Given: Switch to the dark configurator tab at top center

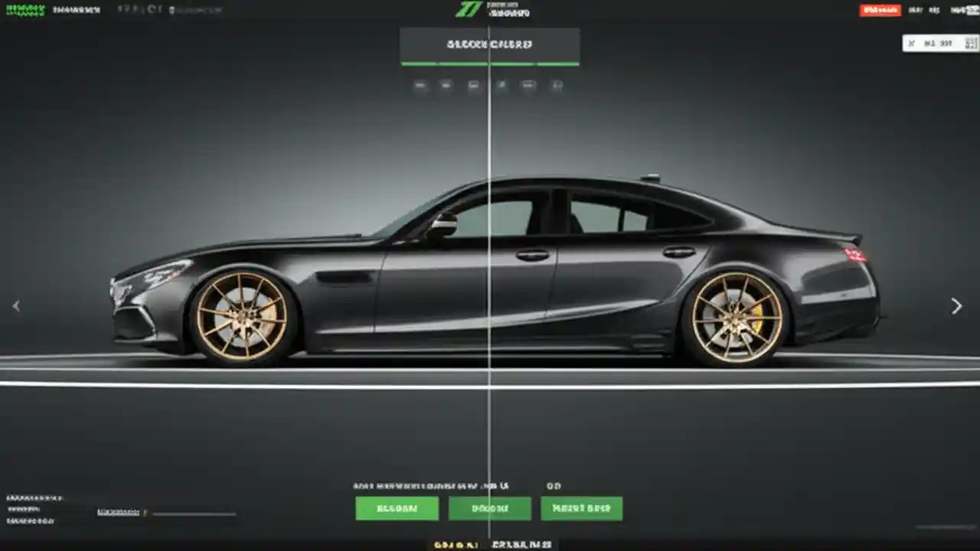Looking at the screenshot, I should (x=490, y=45).
